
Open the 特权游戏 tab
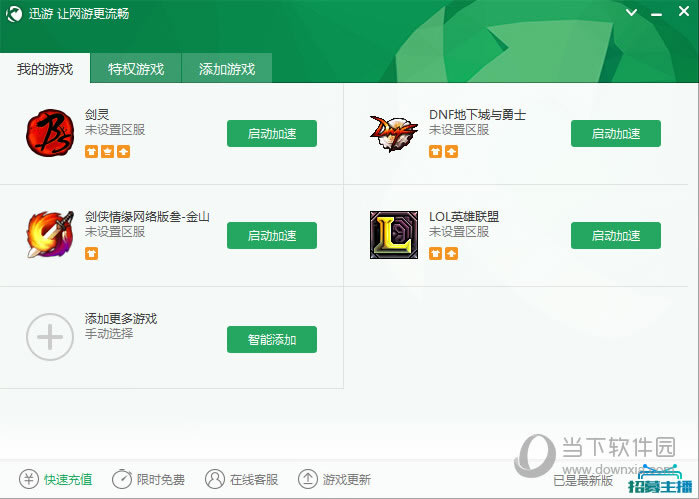coord(136,68)
